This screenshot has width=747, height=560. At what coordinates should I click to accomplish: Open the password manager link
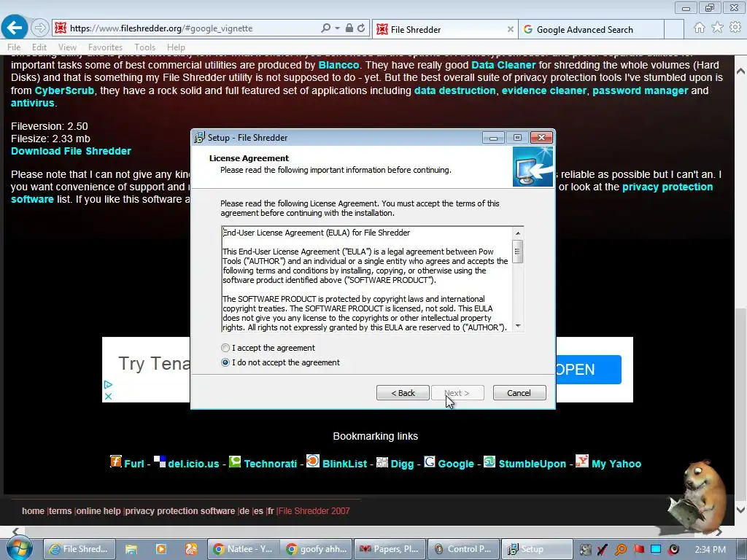pyautogui.click(x=640, y=90)
